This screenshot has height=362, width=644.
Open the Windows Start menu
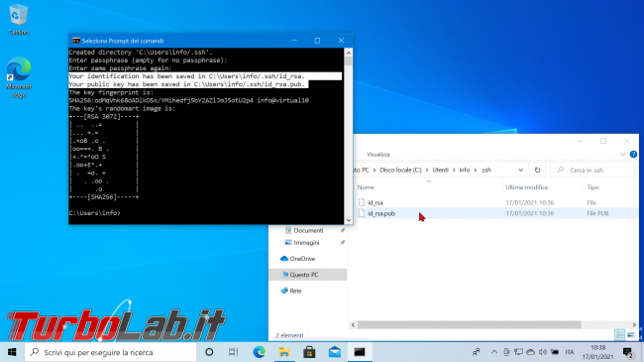[12, 352]
